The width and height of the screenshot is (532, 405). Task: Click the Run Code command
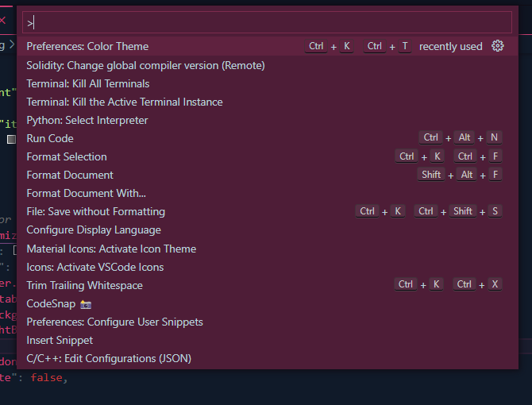point(267,138)
